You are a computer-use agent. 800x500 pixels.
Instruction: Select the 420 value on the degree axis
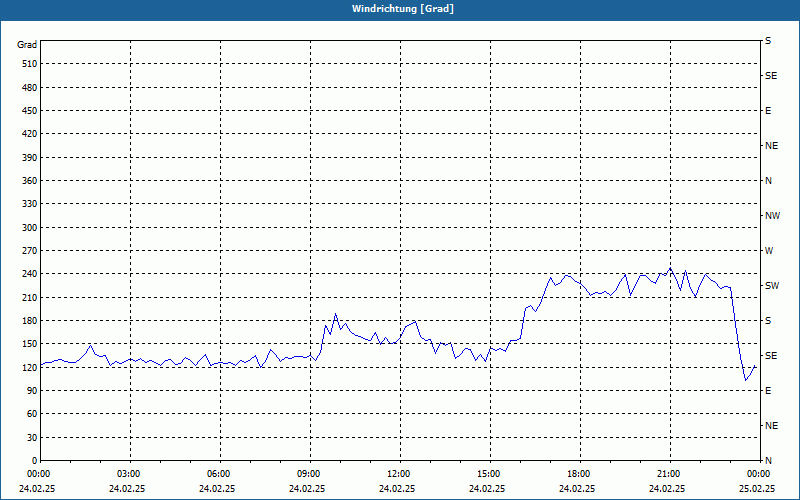click(30, 134)
